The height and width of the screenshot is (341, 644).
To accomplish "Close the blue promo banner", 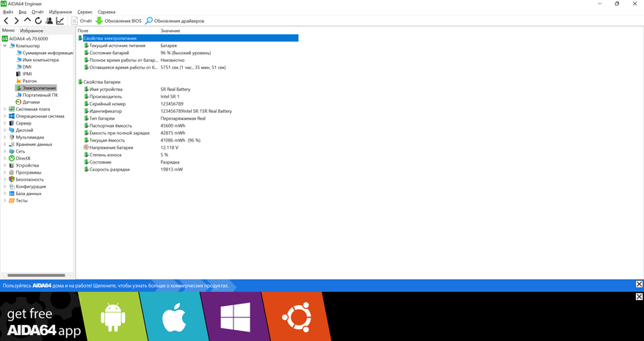I will (x=639, y=285).
